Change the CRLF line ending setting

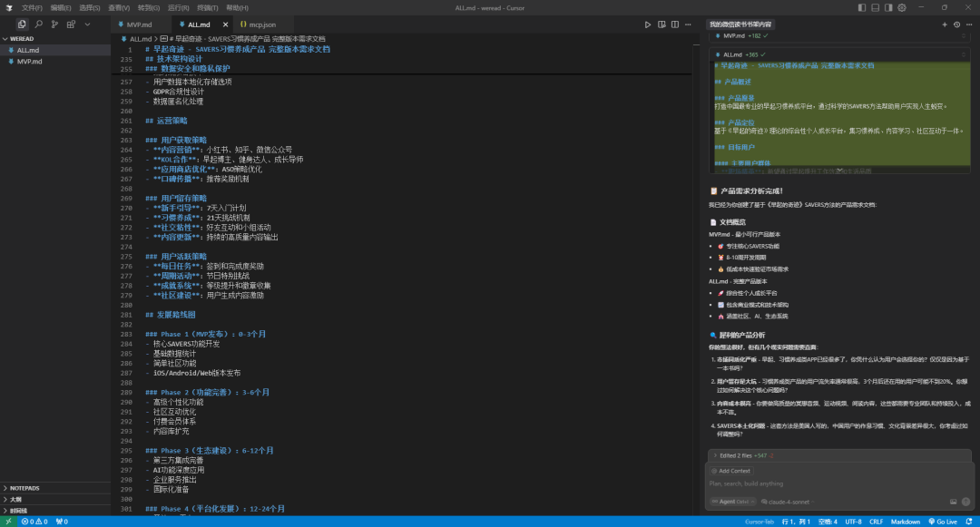click(876, 522)
